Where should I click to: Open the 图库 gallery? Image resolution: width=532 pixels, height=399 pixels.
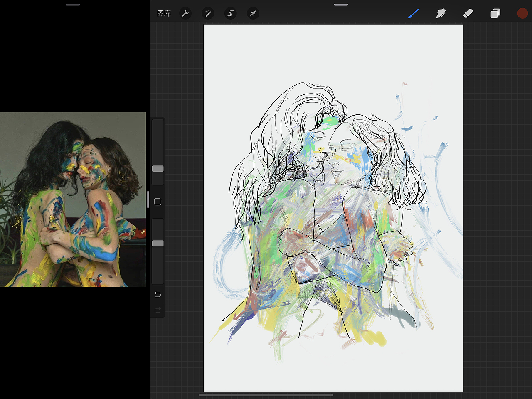[x=164, y=13]
